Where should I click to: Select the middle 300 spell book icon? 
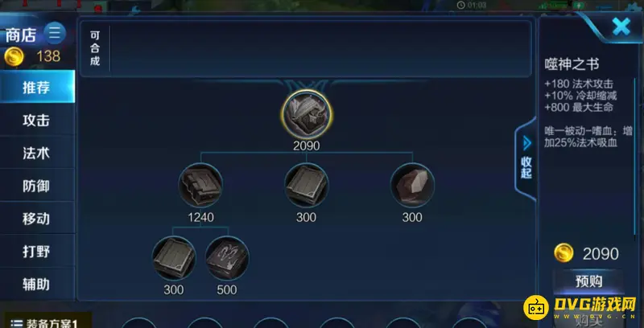307,186
